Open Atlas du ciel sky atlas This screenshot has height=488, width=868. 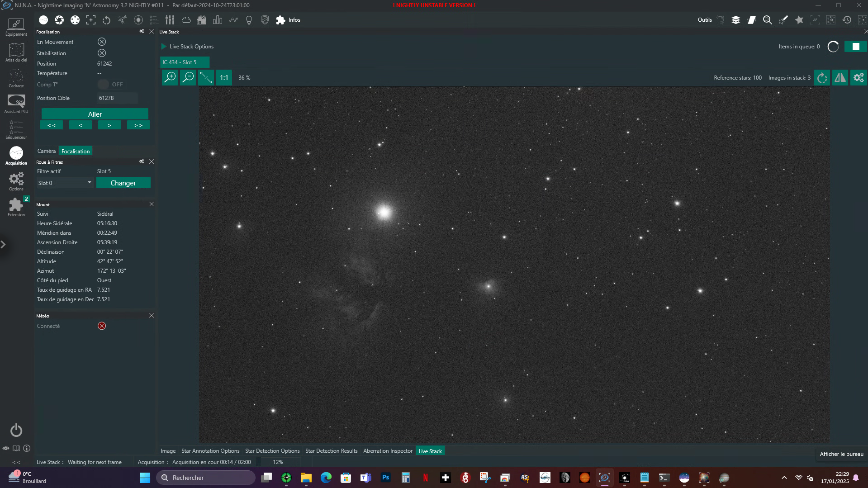16,52
